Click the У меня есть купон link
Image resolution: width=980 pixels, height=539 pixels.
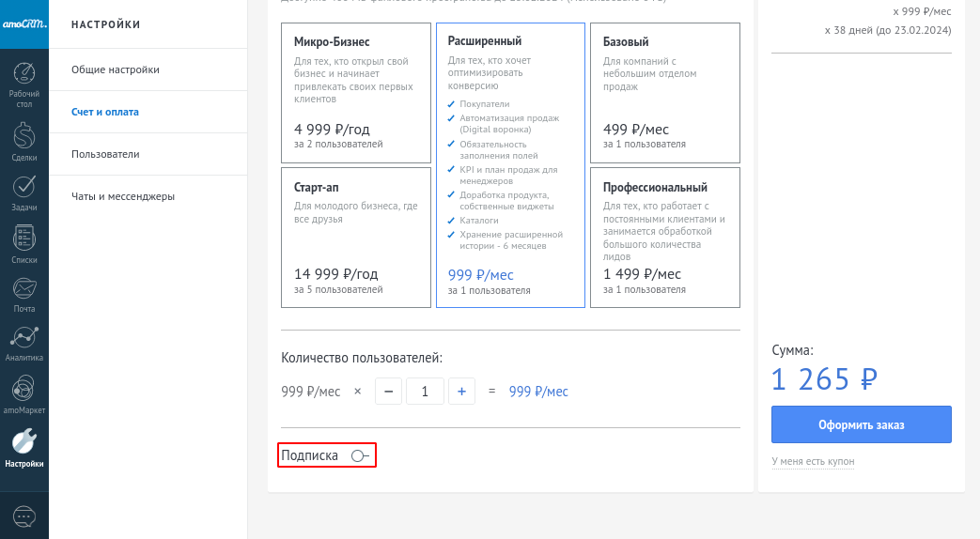[813, 462]
